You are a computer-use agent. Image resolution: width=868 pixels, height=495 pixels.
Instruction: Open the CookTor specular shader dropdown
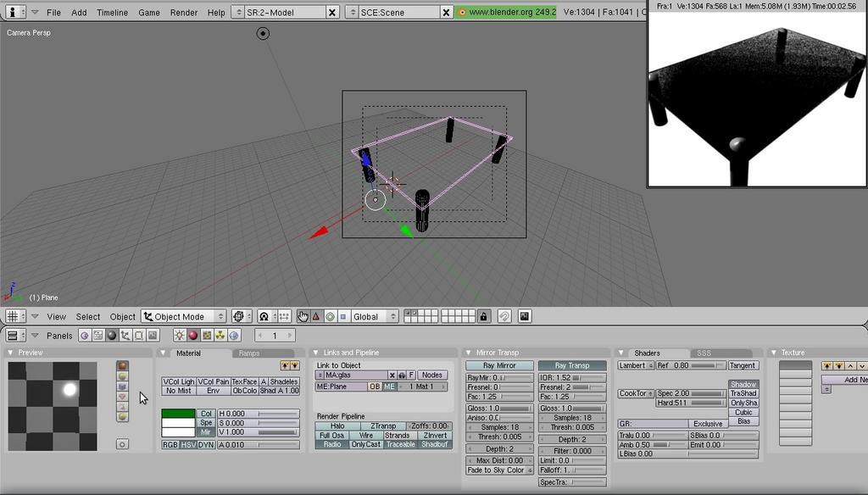(x=636, y=393)
